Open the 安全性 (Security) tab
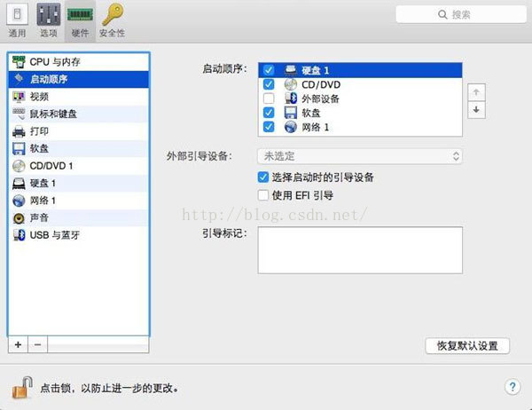 point(113,20)
